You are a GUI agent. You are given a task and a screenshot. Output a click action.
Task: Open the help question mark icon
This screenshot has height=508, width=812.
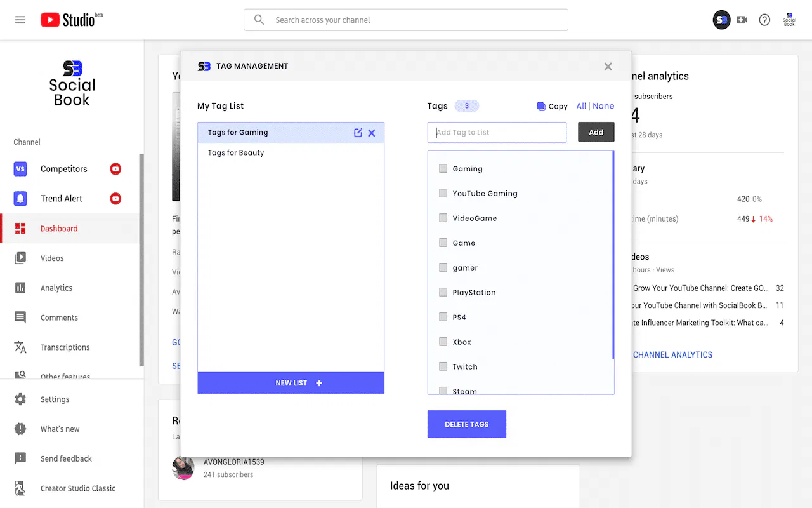coord(764,20)
